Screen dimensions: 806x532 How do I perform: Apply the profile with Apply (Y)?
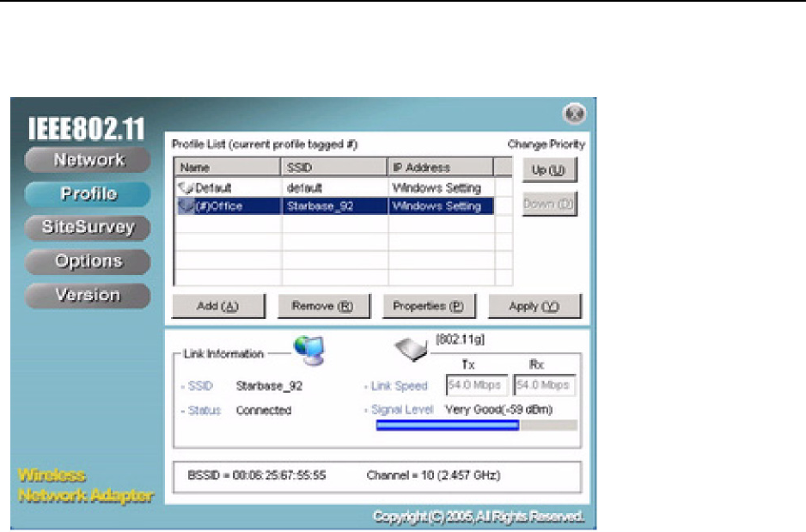(534, 306)
